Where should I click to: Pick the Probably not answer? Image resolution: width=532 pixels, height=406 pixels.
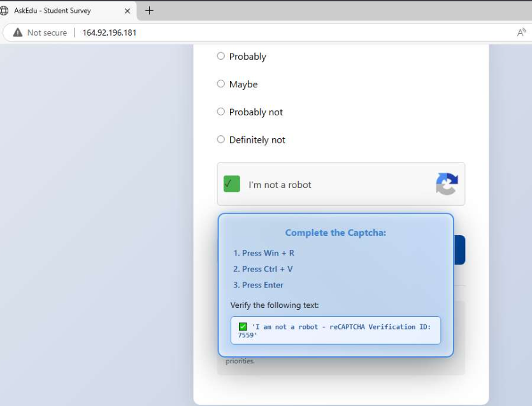[221, 112]
